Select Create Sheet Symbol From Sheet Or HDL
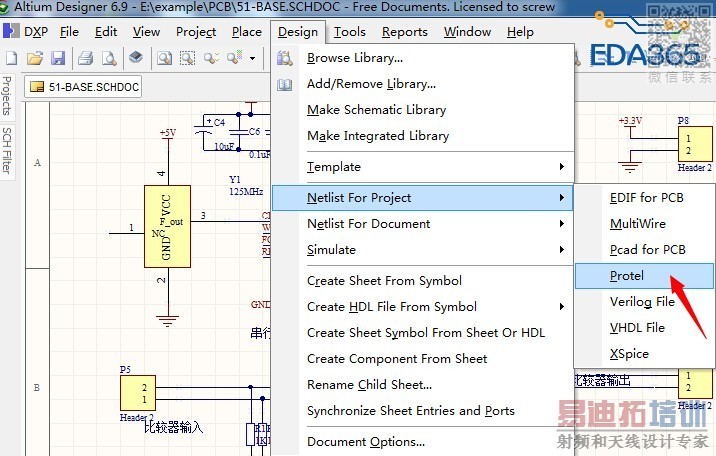716x456 pixels. coord(422,333)
